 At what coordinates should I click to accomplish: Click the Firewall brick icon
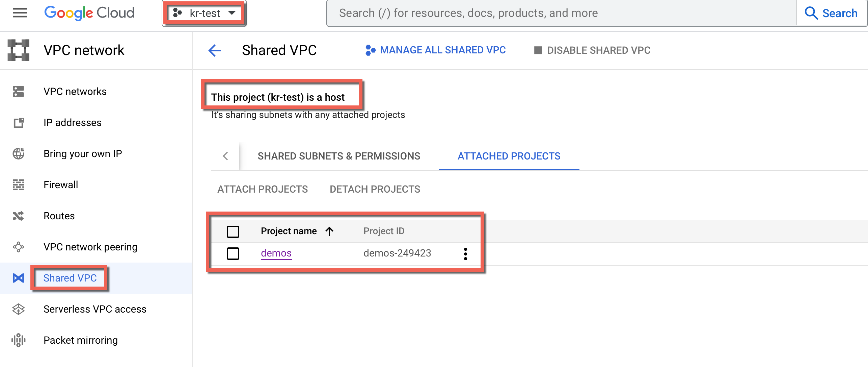pos(19,185)
